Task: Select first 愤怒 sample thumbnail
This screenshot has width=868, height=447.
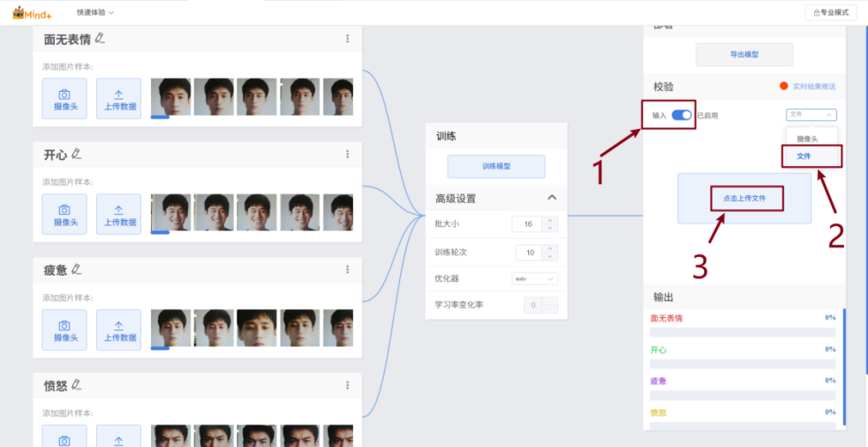Action: point(171,436)
